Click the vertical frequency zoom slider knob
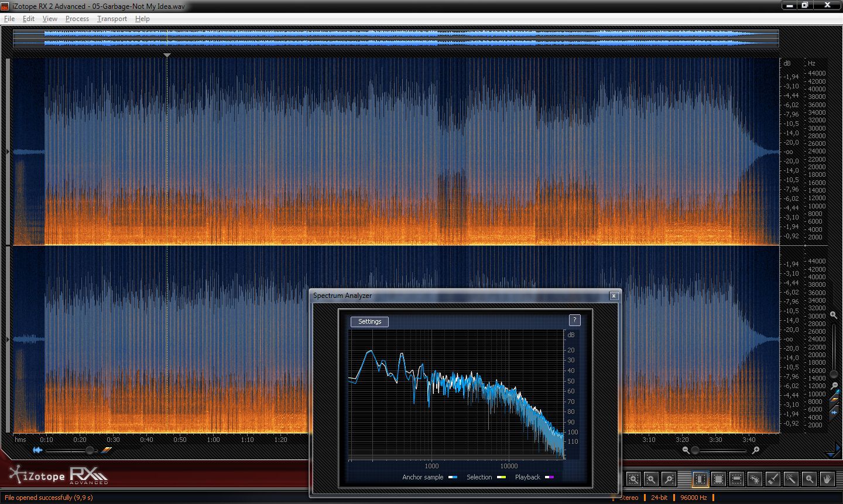Viewport: 843px width, 504px height. point(834,375)
